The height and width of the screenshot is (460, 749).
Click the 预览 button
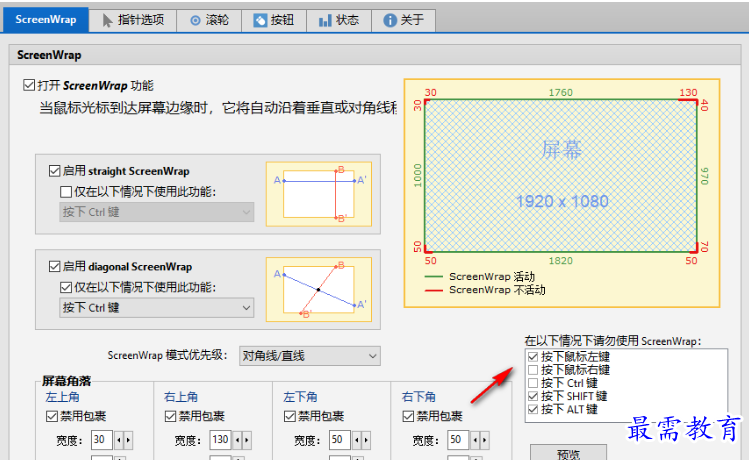[568, 453]
